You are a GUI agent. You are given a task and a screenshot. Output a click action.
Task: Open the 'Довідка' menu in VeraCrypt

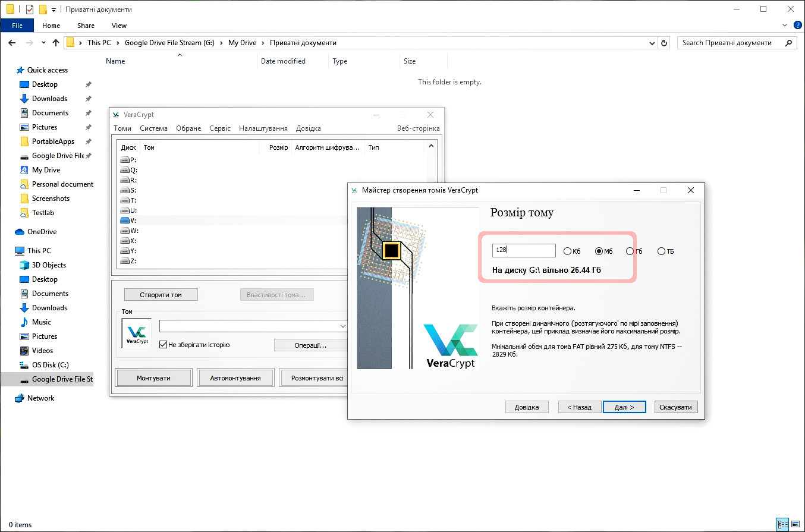pyautogui.click(x=309, y=128)
